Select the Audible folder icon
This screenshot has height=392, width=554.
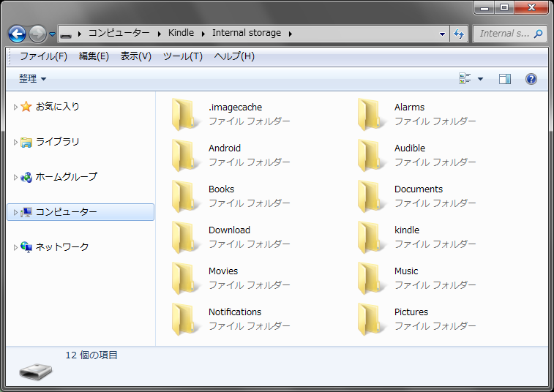[368, 154]
